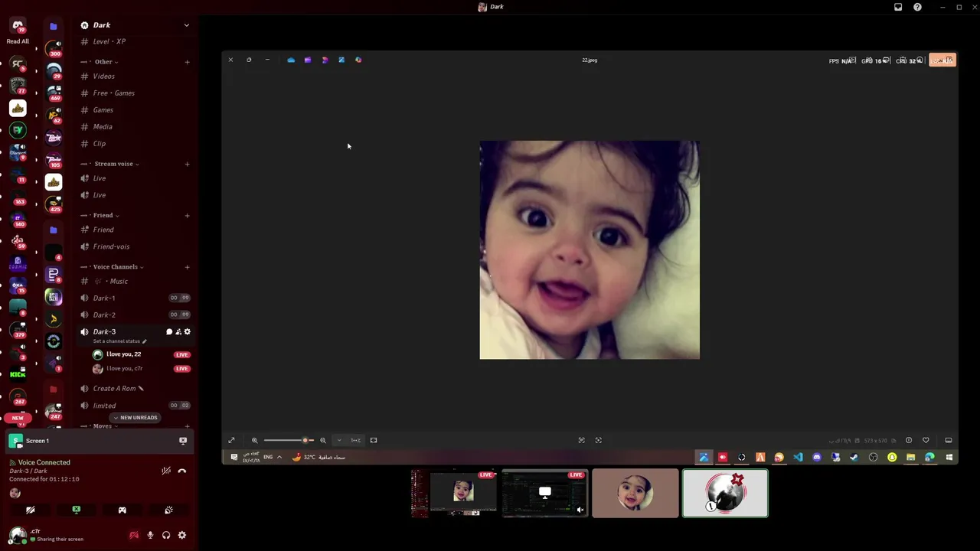Toggle the red crossed camera icon near mic
Image resolution: width=980 pixels, height=551 pixels.
pos(134,535)
